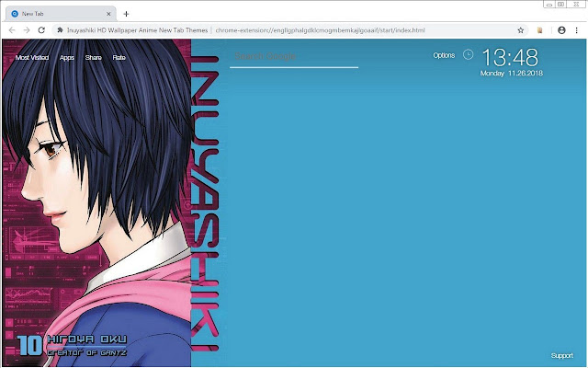Open a new tab with the plus button
The height and width of the screenshot is (368, 588).
[126, 14]
